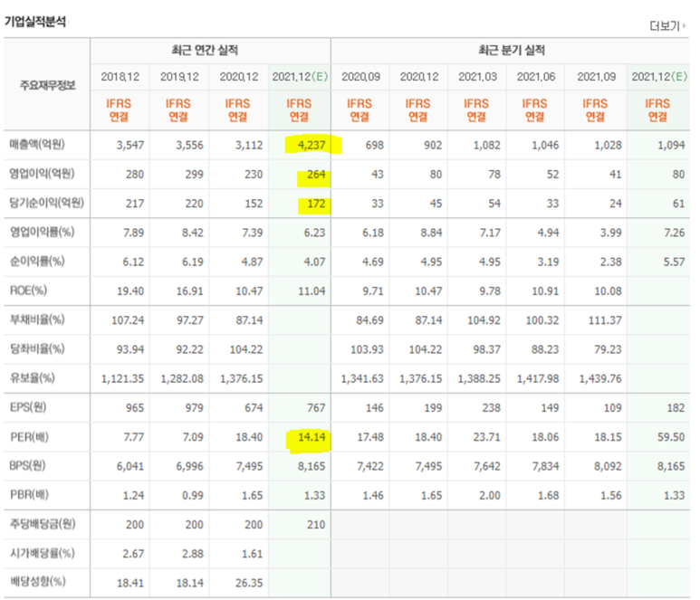
Task: Select the PBR(배) row label
Action: pyautogui.click(x=29, y=494)
